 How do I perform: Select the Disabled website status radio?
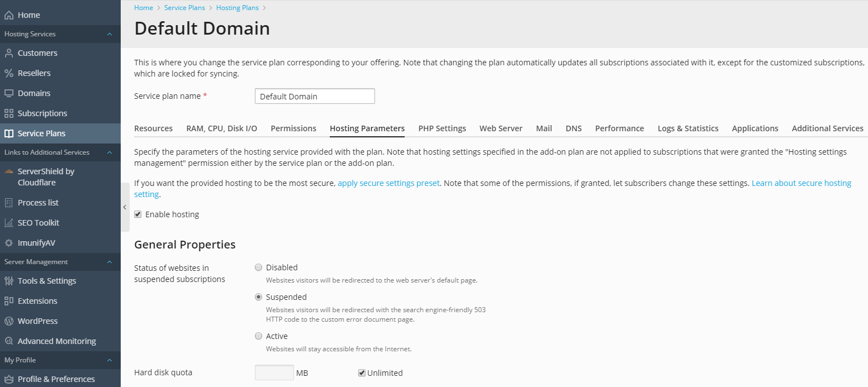(258, 267)
